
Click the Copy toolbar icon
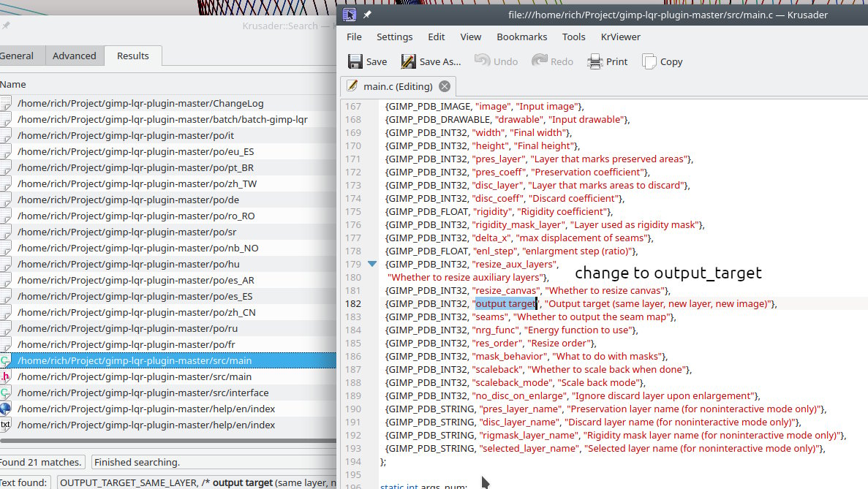(x=649, y=61)
